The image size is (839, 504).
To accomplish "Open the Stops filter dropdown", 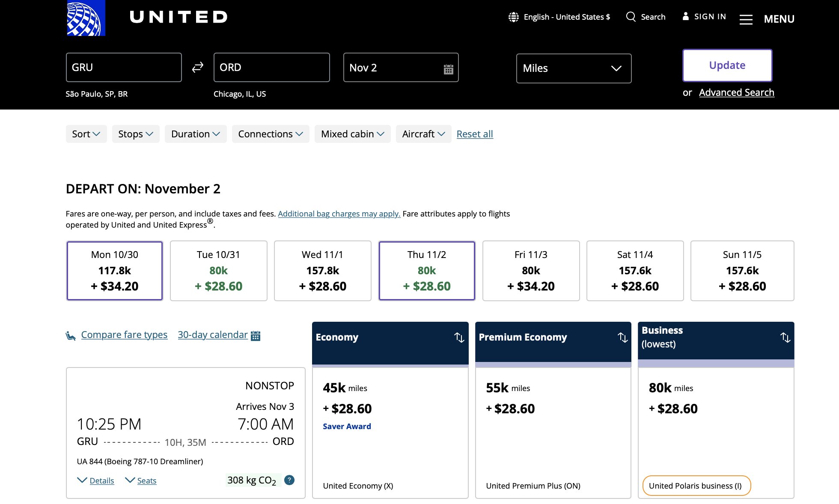I will [136, 134].
